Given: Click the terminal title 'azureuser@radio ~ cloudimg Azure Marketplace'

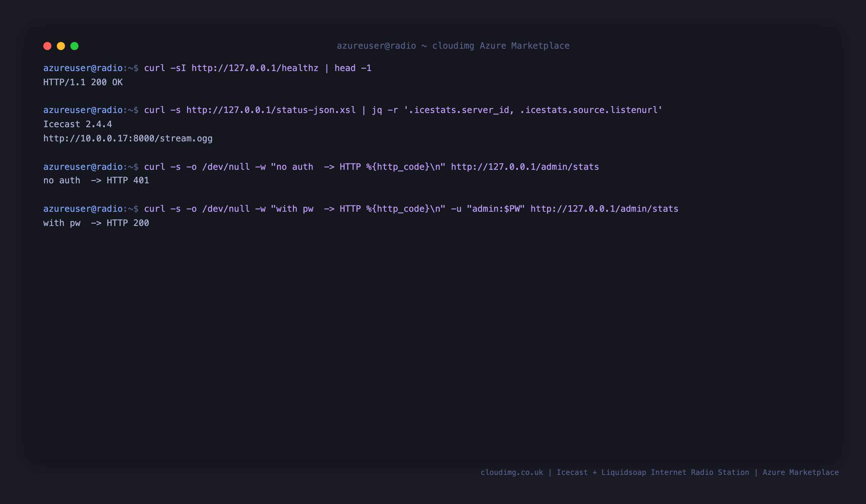Looking at the screenshot, I should tap(453, 46).
